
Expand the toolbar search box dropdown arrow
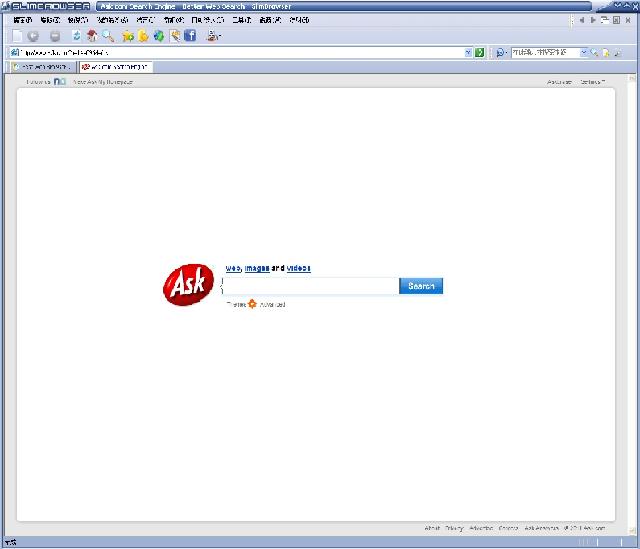click(584, 53)
